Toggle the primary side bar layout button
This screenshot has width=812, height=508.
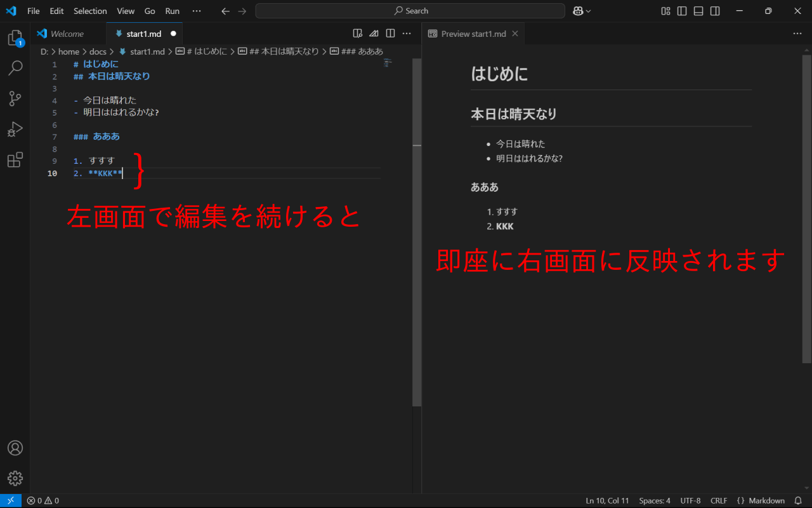point(682,11)
